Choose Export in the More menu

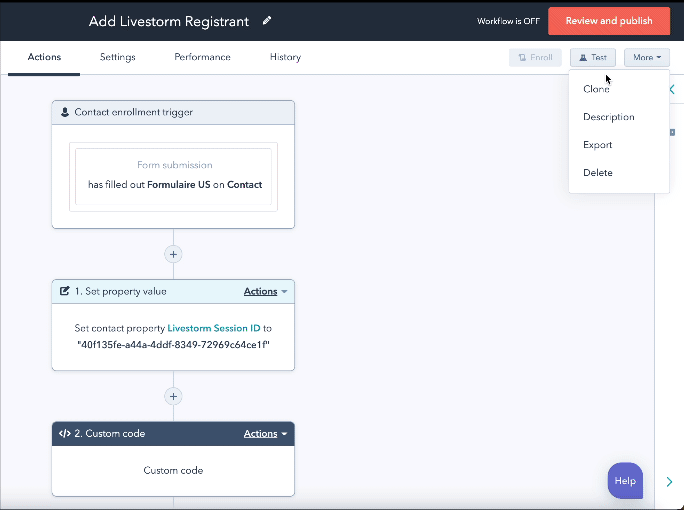[x=597, y=145]
